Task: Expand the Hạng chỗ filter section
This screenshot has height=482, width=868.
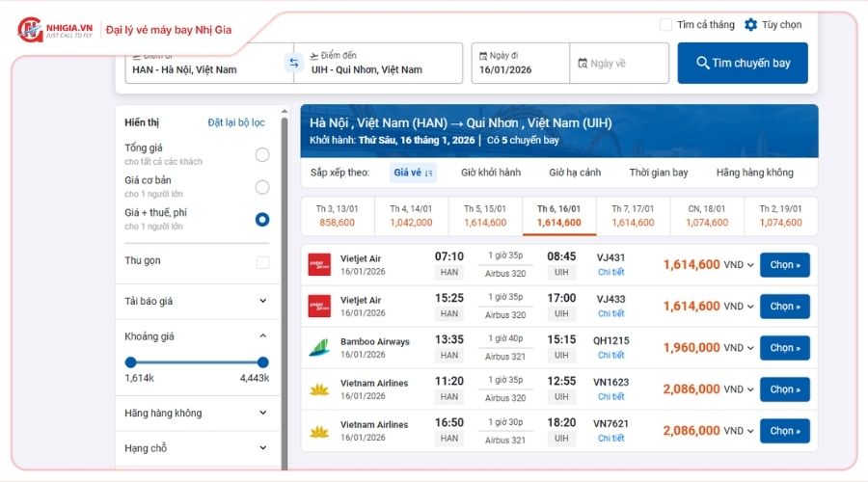Action: click(x=263, y=447)
